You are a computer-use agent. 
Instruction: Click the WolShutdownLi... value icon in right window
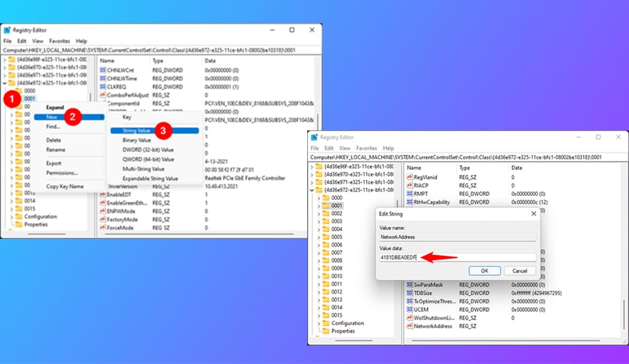pos(410,318)
